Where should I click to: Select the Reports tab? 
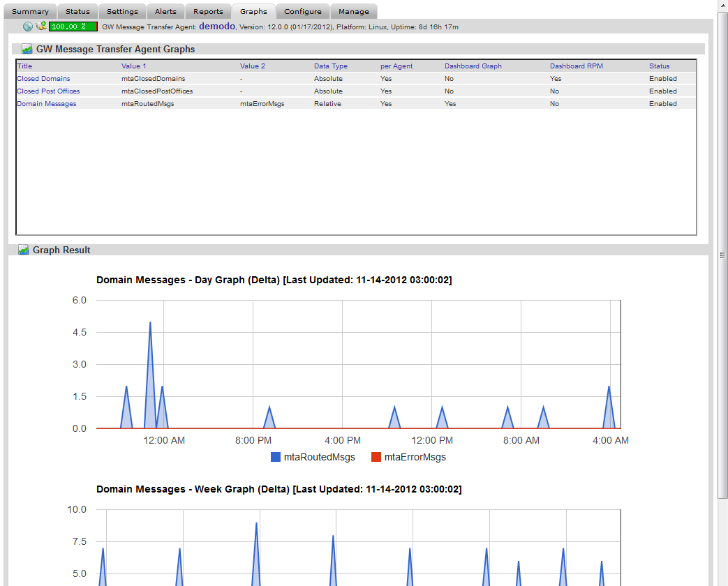click(x=208, y=11)
